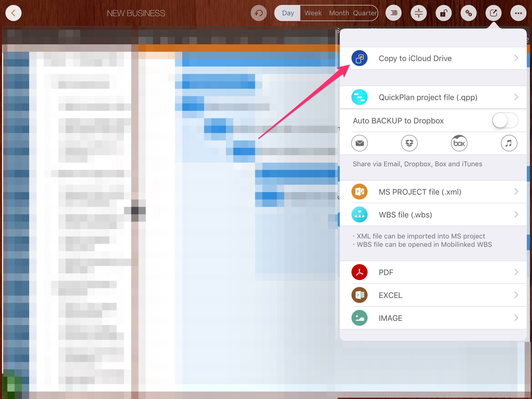Tap the chain link icon

point(469,13)
